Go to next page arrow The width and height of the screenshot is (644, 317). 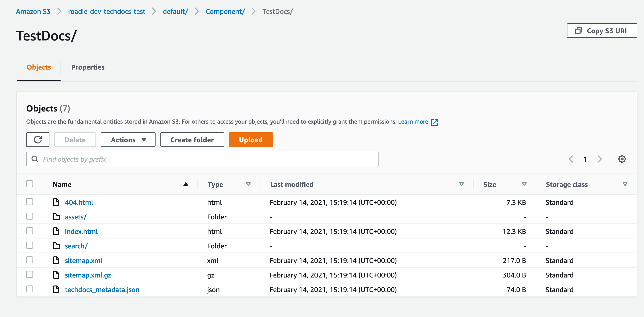[599, 159]
